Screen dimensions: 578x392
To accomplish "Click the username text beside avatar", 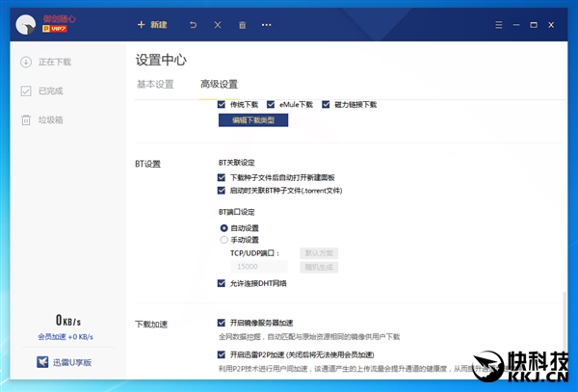I will point(59,18).
